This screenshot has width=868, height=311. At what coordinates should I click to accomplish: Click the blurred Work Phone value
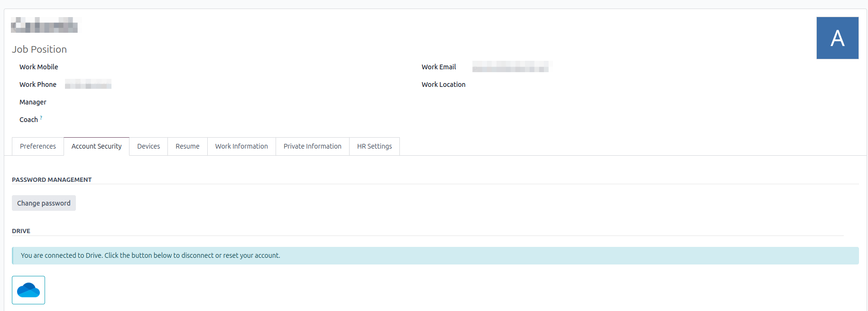tap(88, 84)
